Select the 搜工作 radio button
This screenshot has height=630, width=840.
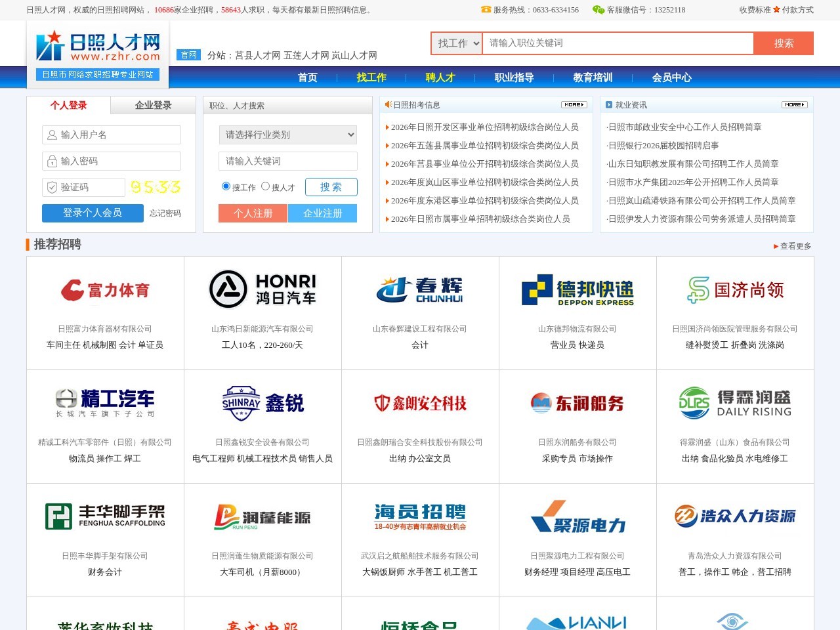point(226,186)
